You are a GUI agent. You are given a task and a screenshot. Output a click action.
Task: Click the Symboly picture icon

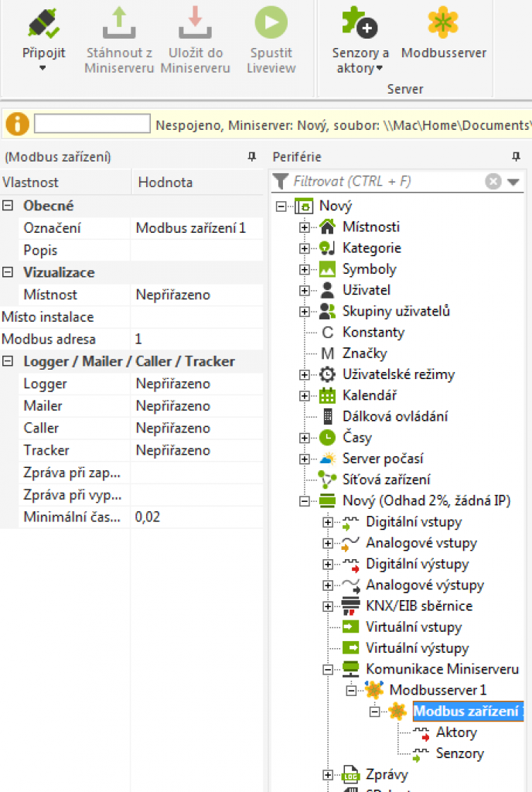point(327,269)
